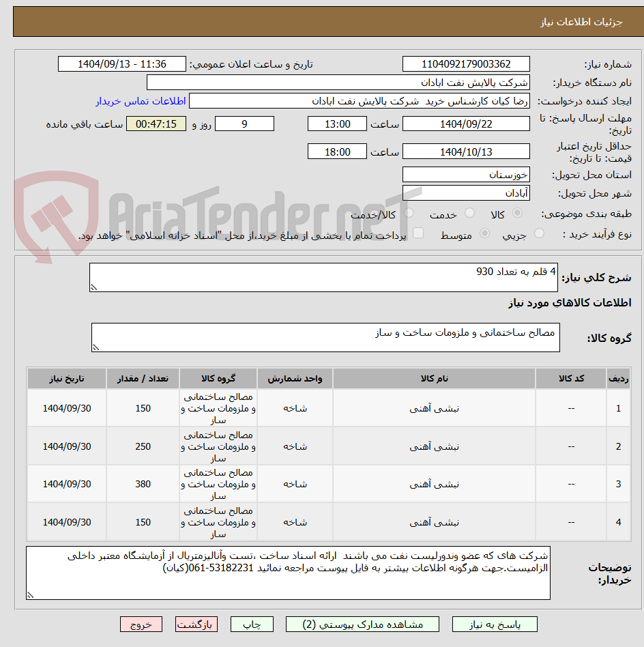
Task: Click the countdown timer showing 00:47:15
Action: 156,124
